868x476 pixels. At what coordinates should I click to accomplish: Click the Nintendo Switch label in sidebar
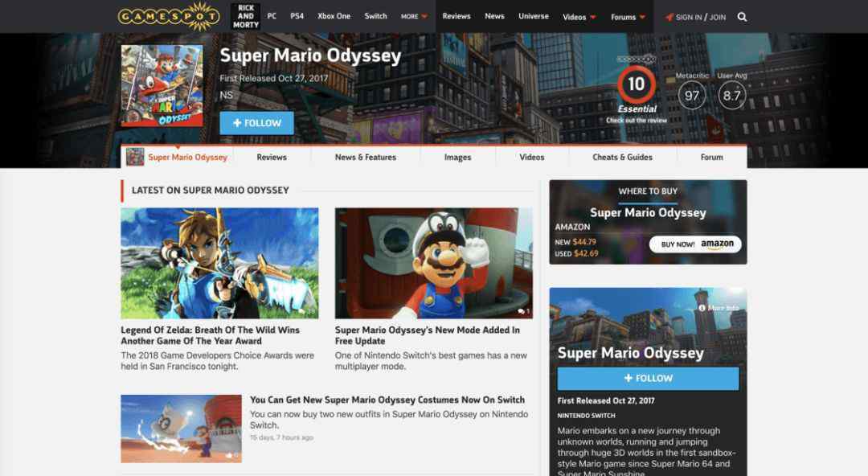pos(586,415)
